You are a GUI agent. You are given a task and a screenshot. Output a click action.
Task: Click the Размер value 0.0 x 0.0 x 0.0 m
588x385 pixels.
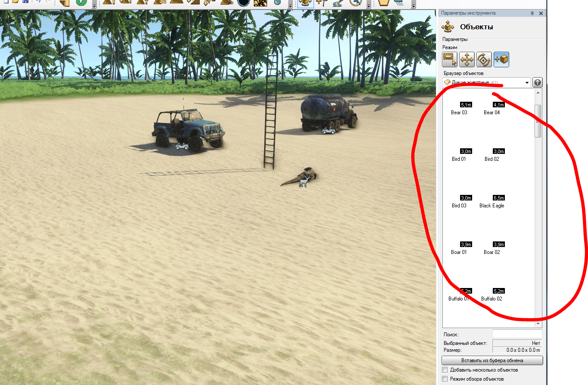(x=517, y=350)
